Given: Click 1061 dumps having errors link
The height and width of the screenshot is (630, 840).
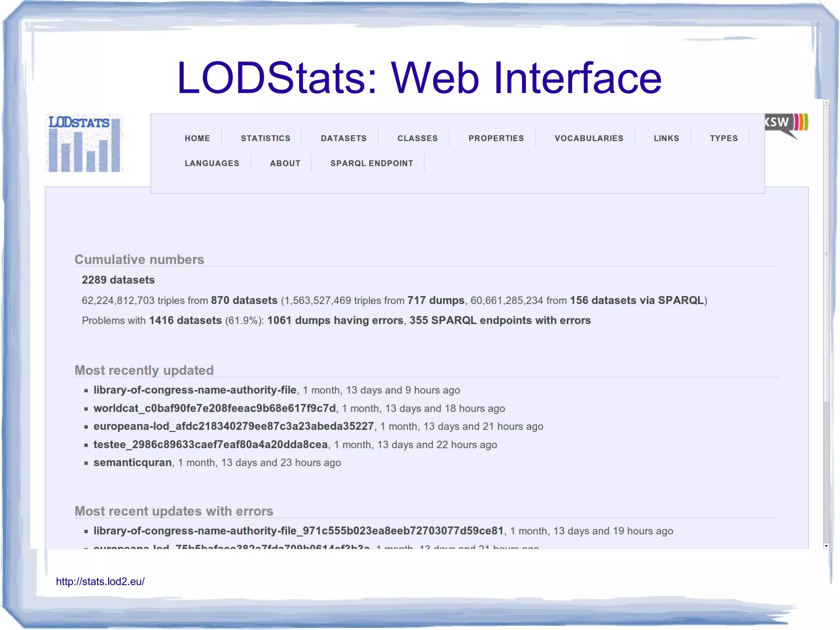Looking at the screenshot, I should [336, 321].
